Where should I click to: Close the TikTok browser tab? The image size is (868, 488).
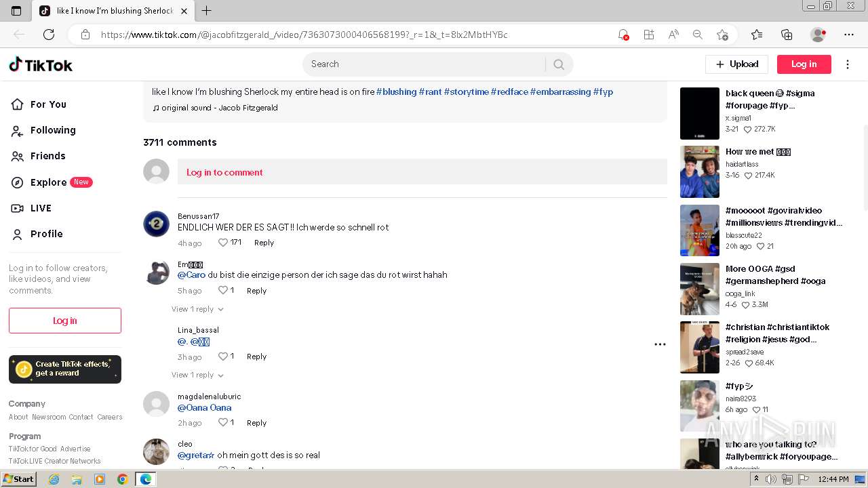click(x=184, y=11)
